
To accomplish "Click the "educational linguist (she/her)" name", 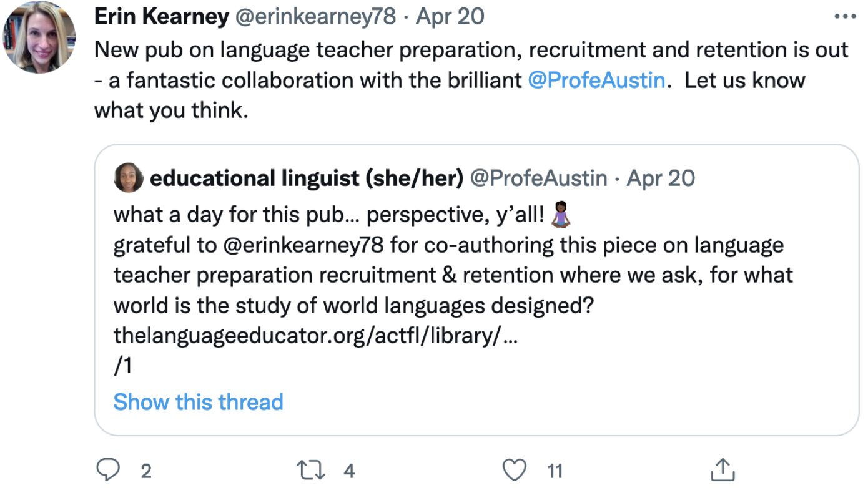I will click(x=307, y=179).
